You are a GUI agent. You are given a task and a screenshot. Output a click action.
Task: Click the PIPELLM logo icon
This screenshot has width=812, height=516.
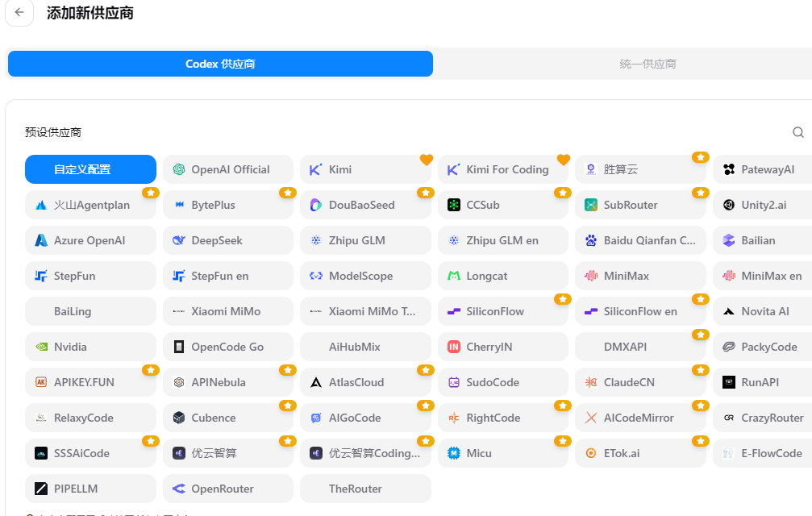[41, 489]
